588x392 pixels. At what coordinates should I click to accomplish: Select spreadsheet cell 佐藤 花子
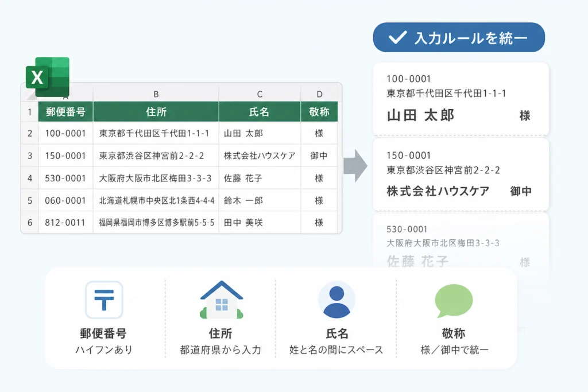coord(260,178)
